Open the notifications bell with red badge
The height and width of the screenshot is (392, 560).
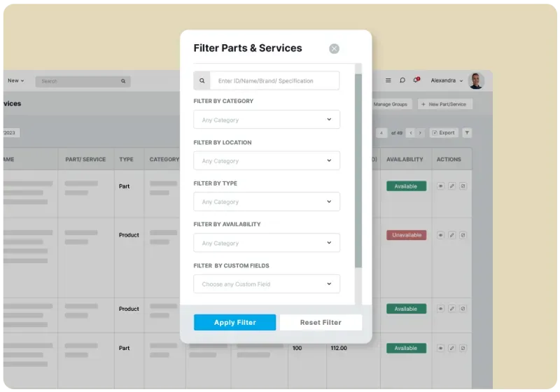(416, 80)
